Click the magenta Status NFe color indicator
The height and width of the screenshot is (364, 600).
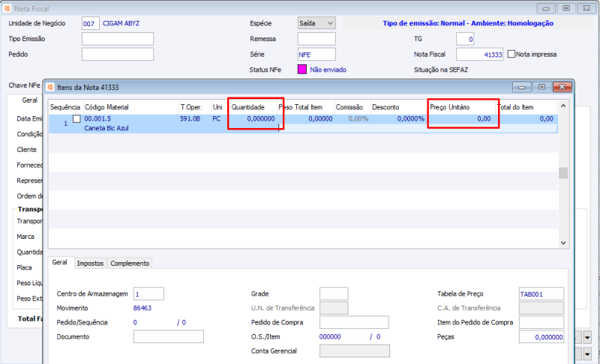point(302,70)
